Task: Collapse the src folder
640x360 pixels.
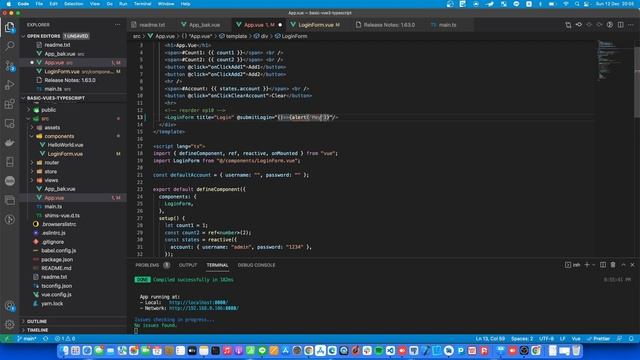Action: pyautogui.click(x=45, y=119)
